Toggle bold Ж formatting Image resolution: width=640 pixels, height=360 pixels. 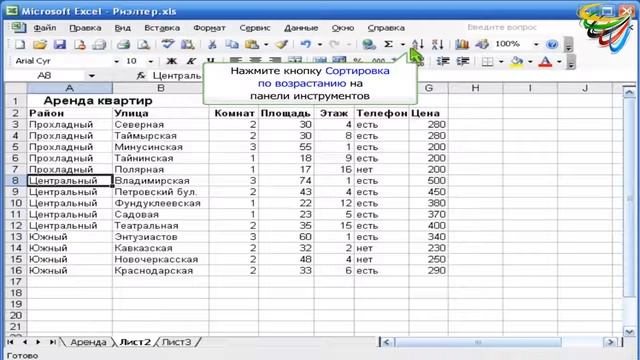click(172, 61)
